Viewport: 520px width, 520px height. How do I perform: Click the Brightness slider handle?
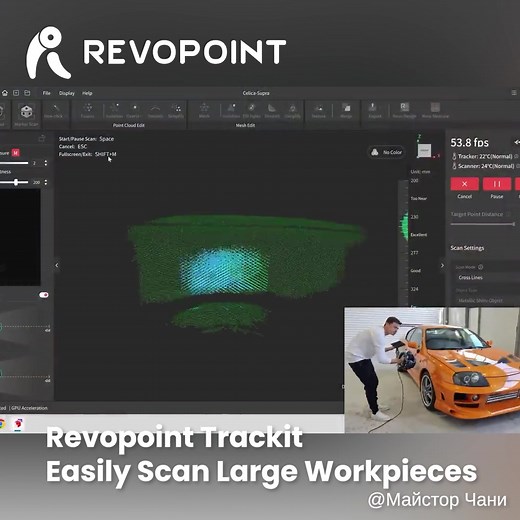click(x=16, y=182)
